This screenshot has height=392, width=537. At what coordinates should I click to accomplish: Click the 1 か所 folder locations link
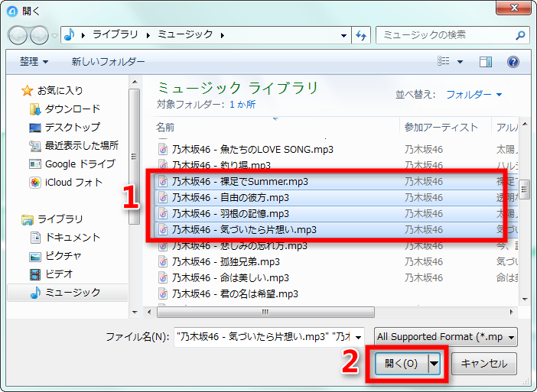[x=242, y=105]
